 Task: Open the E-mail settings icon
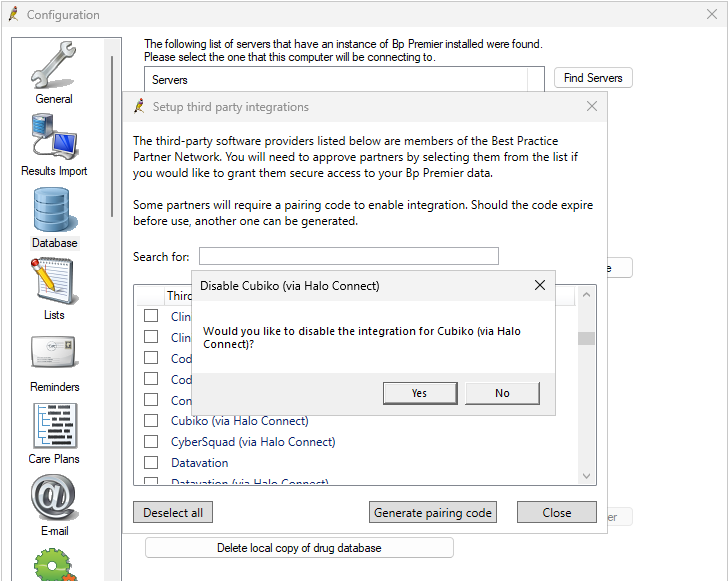point(54,498)
